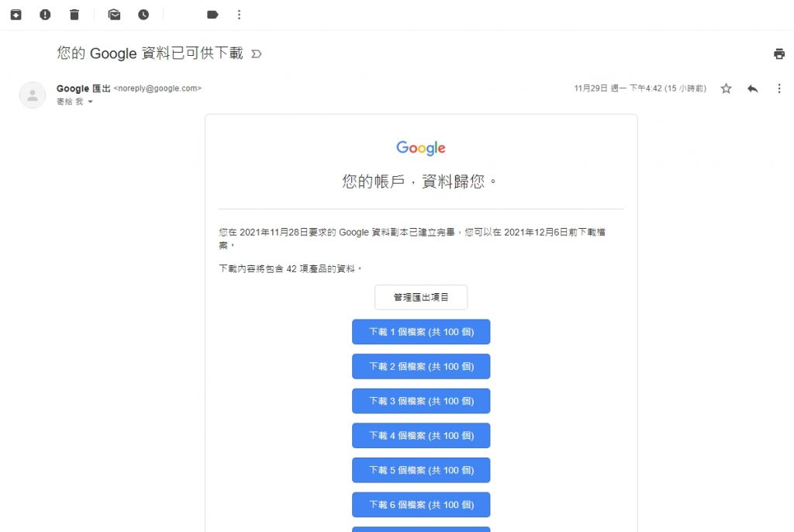Viewport: 794px width, 532px height.
Task: Click the email timestamp 11月29日 下午4:42
Action: coord(640,88)
